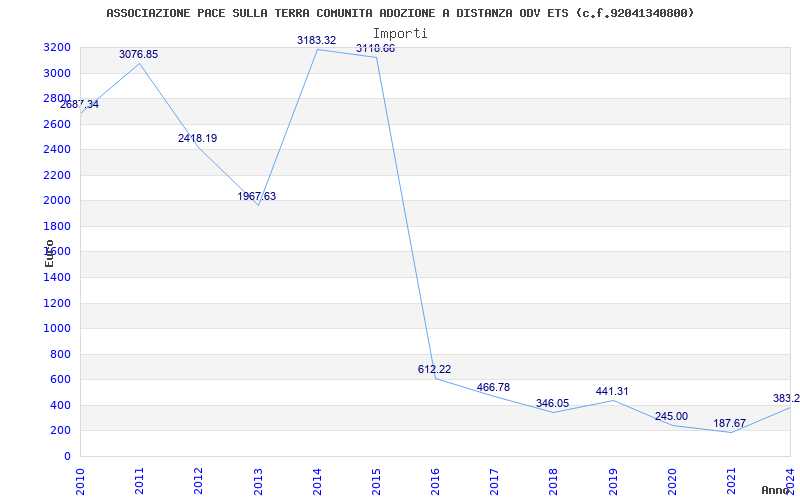Click the 2000 y-axis tick label
The width and height of the screenshot is (800, 500).
coord(57,201)
